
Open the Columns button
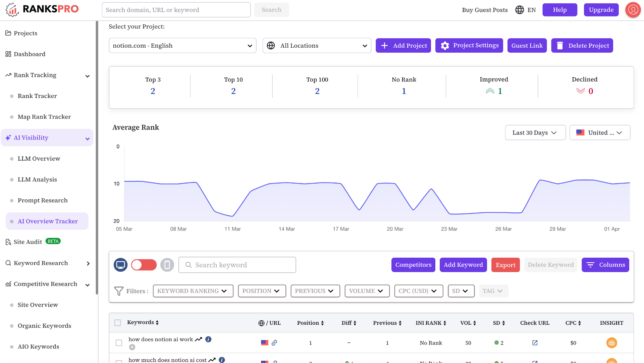pos(605,265)
